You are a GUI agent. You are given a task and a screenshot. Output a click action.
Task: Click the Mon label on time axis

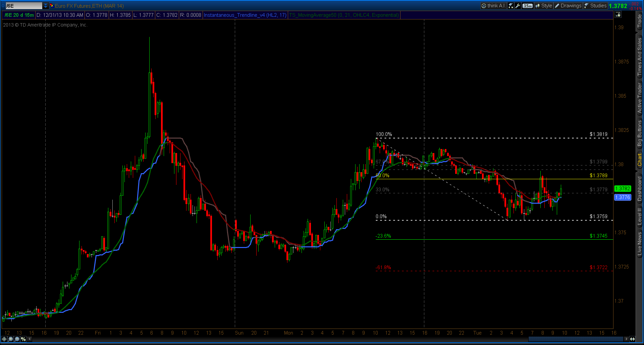coord(288,333)
